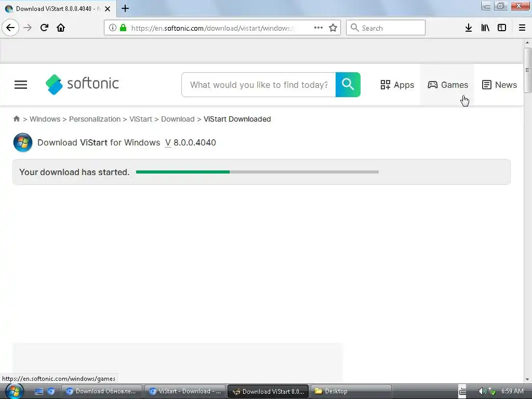532x399 pixels.
Task: Click the page vertical scrollbar thumb
Action: point(527,70)
